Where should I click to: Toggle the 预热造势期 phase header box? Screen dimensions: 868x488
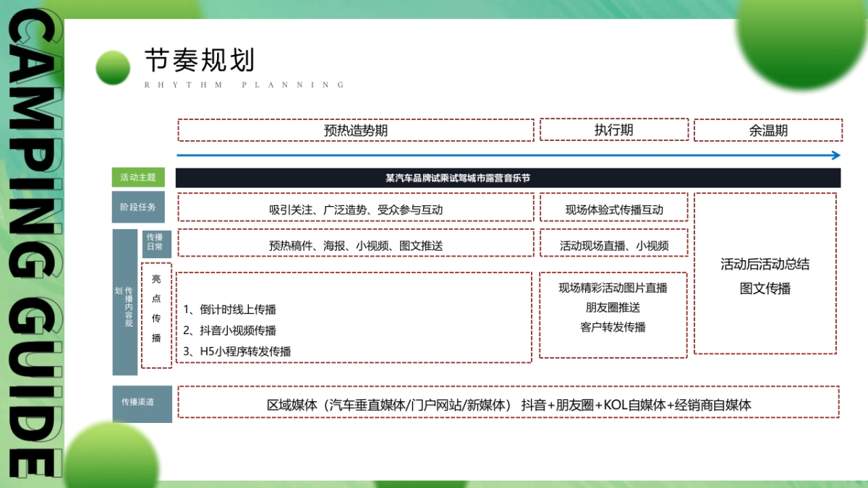pyautogui.click(x=355, y=129)
